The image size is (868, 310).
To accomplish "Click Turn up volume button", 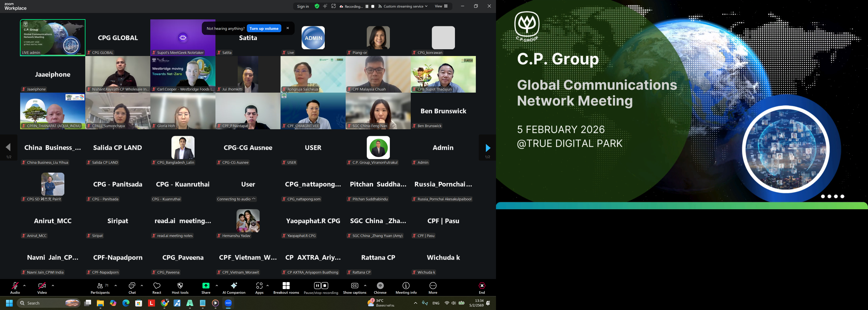I will coord(264,28).
